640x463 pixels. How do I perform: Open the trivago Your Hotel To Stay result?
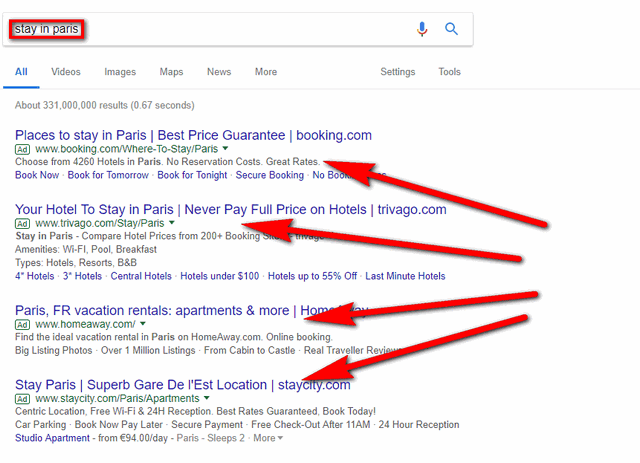click(230, 209)
